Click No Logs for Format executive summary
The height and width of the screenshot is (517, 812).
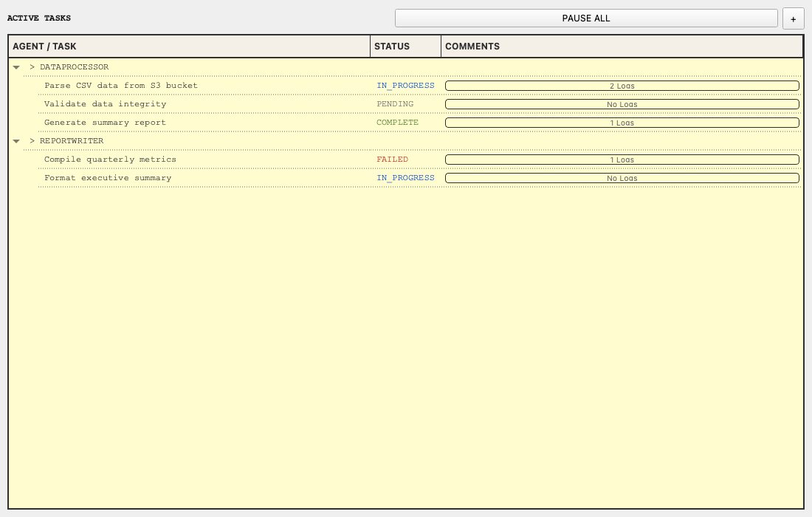pyautogui.click(x=622, y=177)
